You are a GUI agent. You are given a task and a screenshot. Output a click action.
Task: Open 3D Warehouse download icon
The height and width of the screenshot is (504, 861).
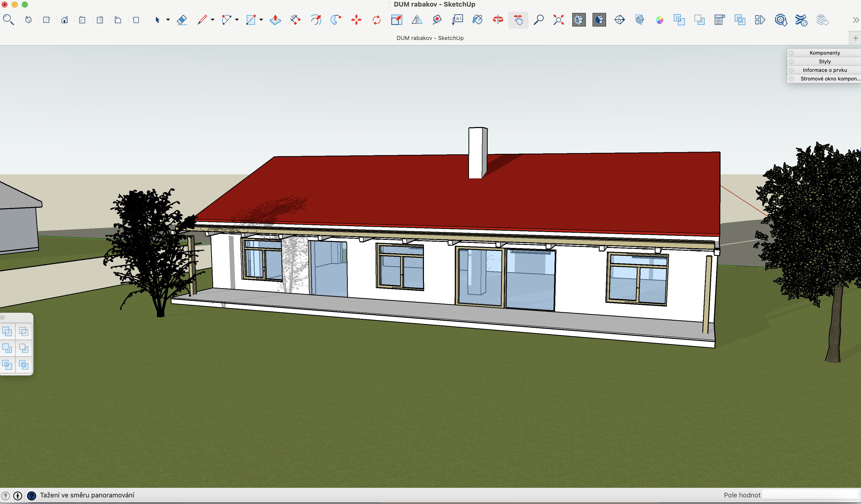point(781,20)
